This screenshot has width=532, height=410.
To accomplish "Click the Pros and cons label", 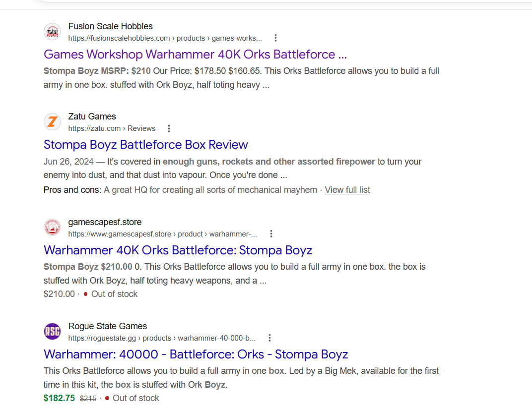I will tap(72, 190).
